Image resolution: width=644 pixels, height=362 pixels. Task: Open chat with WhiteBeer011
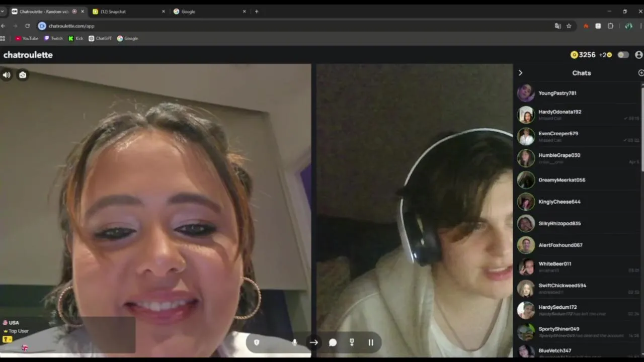[578, 266]
